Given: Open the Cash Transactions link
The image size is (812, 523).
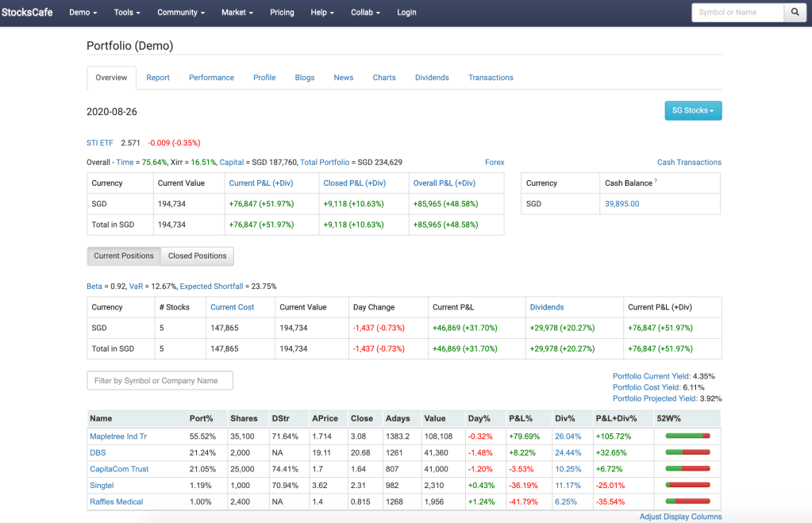Looking at the screenshot, I should click(x=689, y=163).
